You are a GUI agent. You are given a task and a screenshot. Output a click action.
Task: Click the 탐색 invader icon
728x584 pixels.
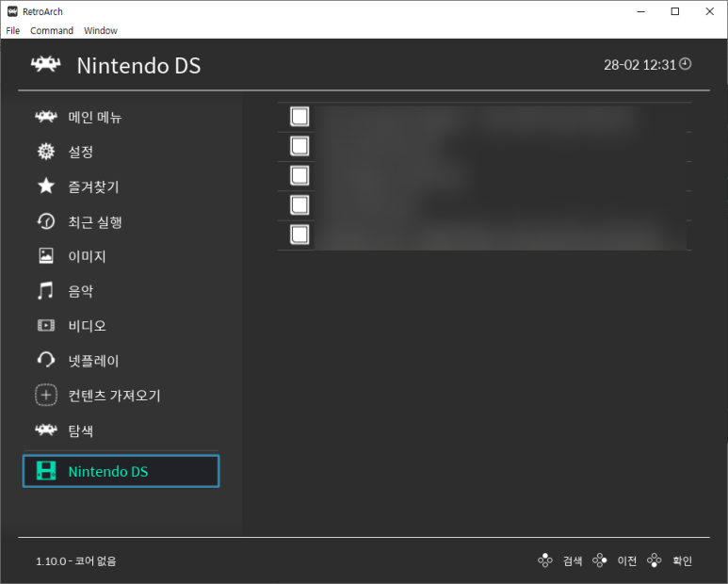click(46, 430)
